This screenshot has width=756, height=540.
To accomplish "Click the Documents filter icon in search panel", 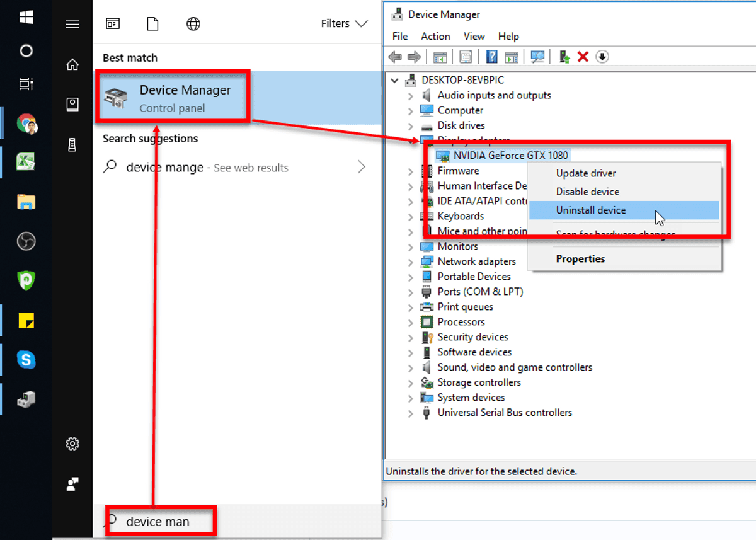I will tap(152, 24).
